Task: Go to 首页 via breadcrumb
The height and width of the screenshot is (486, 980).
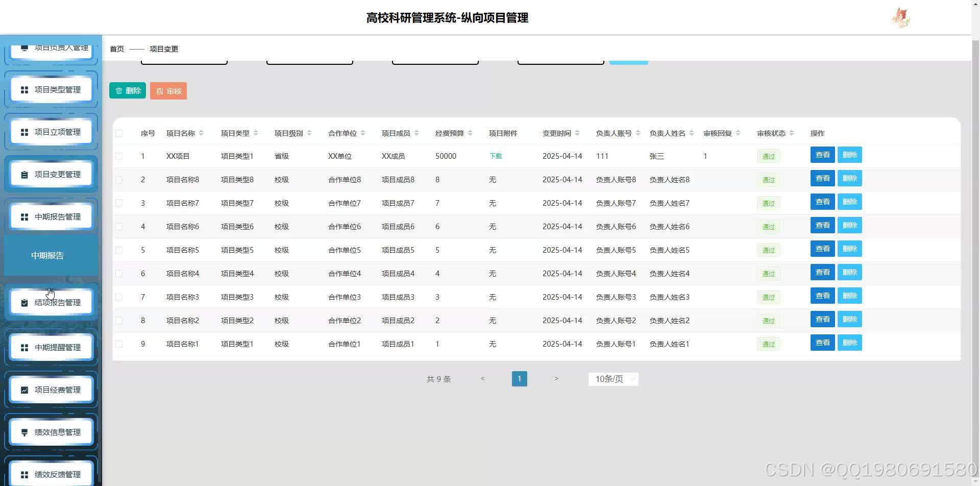Action: [117, 49]
